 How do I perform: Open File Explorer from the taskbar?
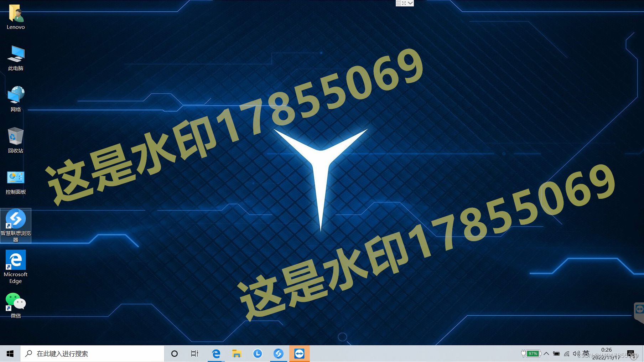237,353
